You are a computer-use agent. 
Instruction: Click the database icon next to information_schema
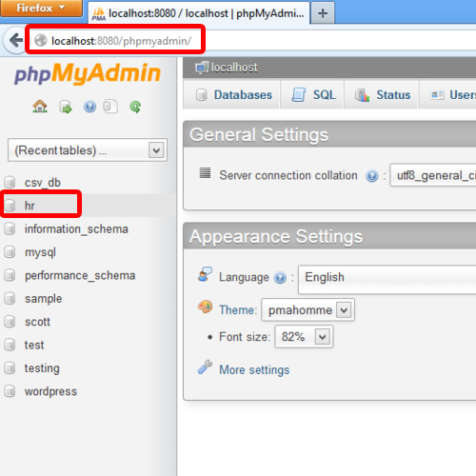10,228
